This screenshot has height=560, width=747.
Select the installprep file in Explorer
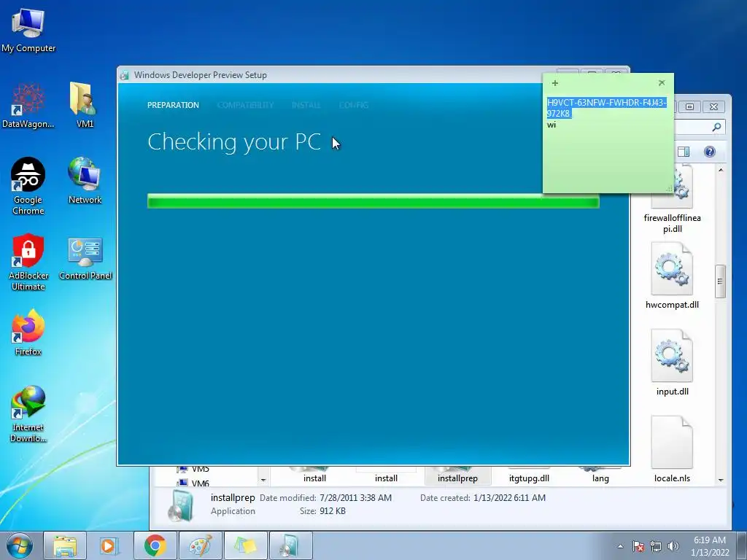[x=457, y=477]
